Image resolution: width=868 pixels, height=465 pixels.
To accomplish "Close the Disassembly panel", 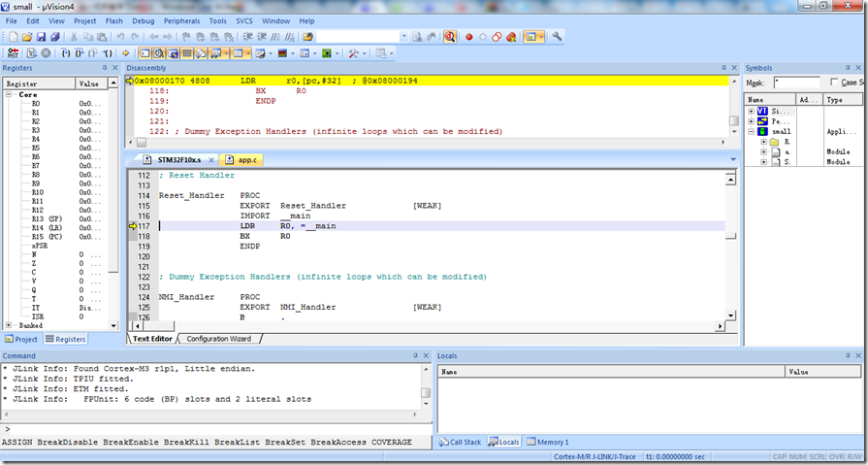I will coord(734,68).
